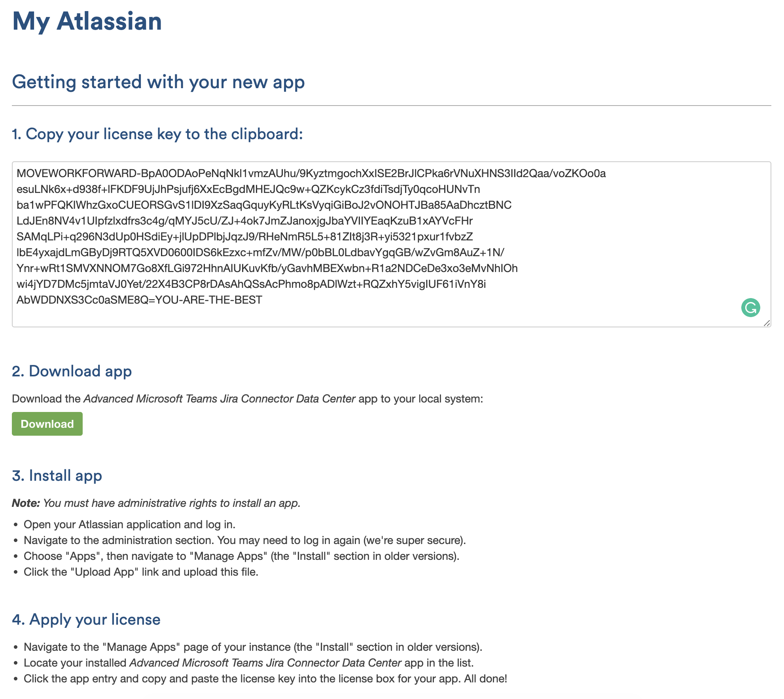Click the bullet Open your Atlassian application

click(129, 524)
